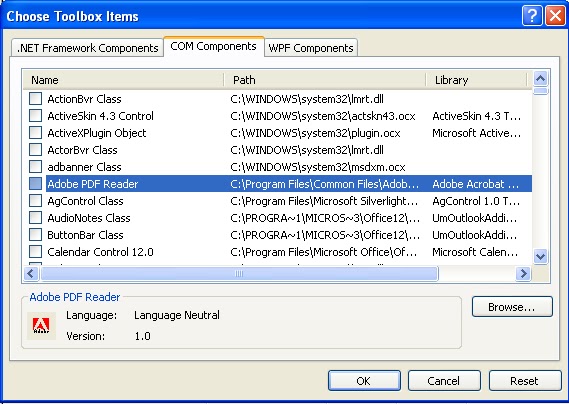Check the ActorBvr Class checkbox
The width and height of the screenshot is (569, 404).
coord(35,150)
